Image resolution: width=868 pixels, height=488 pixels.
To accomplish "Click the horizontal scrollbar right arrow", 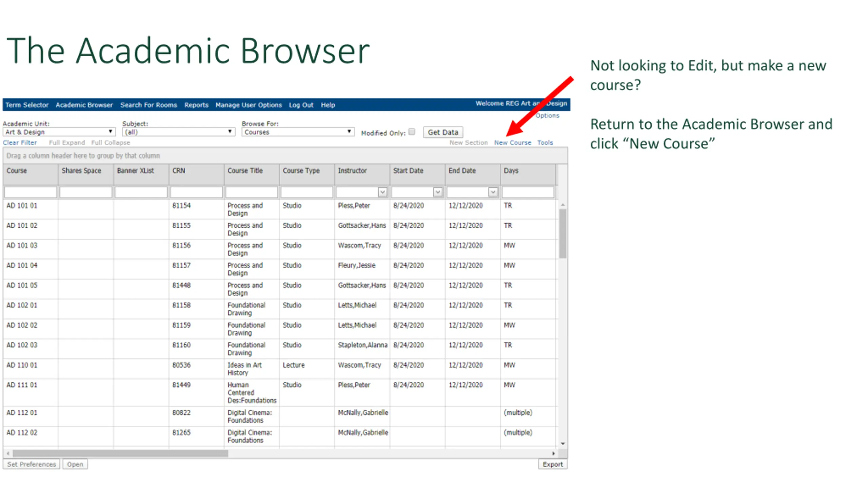I will 553,453.
